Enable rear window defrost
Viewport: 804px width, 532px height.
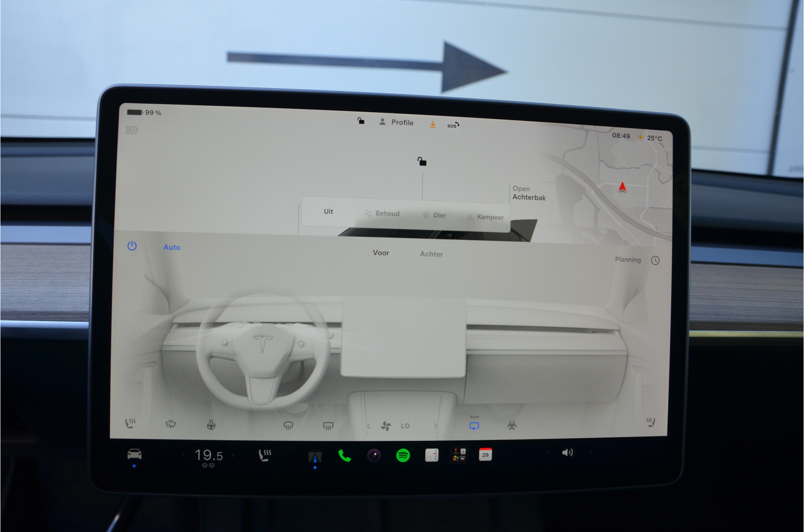(328, 426)
